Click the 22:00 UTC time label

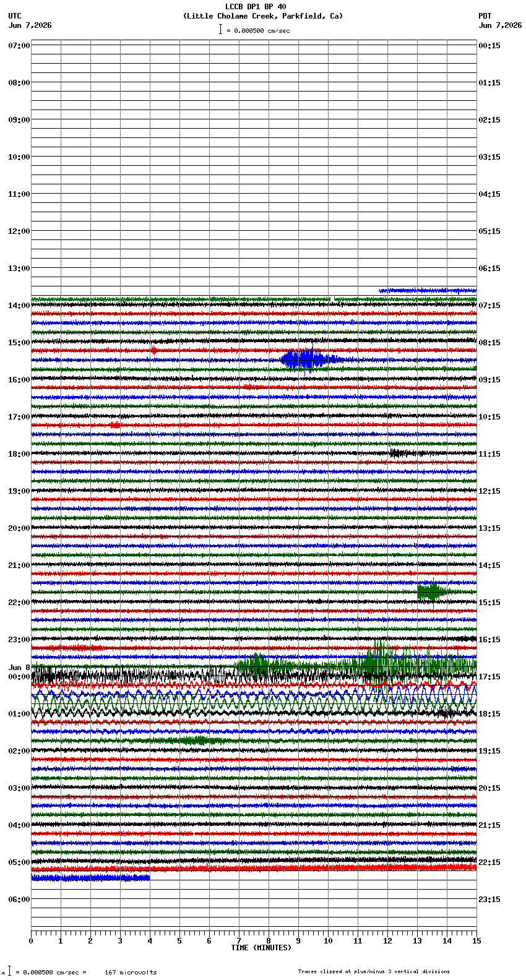click(19, 603)
